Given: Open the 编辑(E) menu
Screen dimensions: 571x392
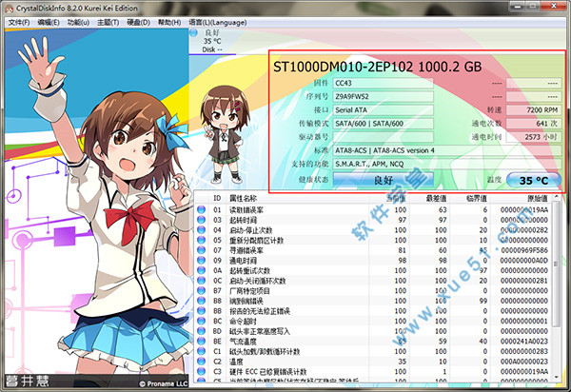Looking at the screenshot, I should (49, 22).
